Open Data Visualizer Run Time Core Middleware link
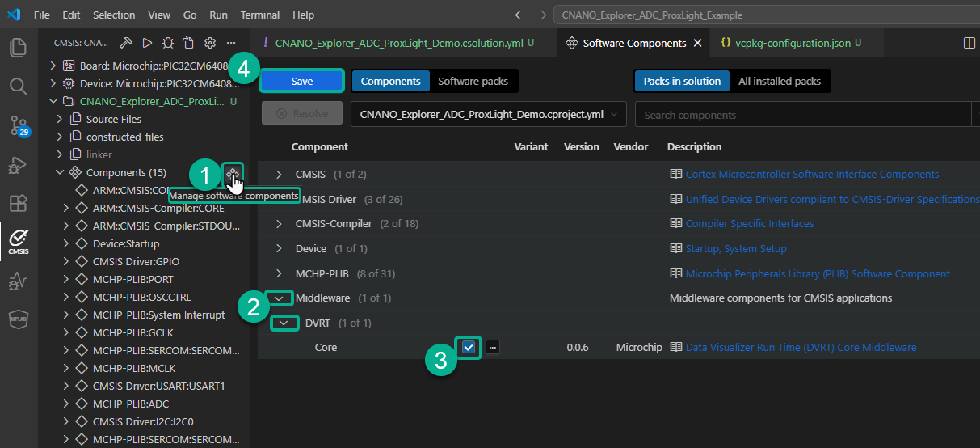This screenshot has height=448, width=980. pyautogui.click(x=801, y=347)
